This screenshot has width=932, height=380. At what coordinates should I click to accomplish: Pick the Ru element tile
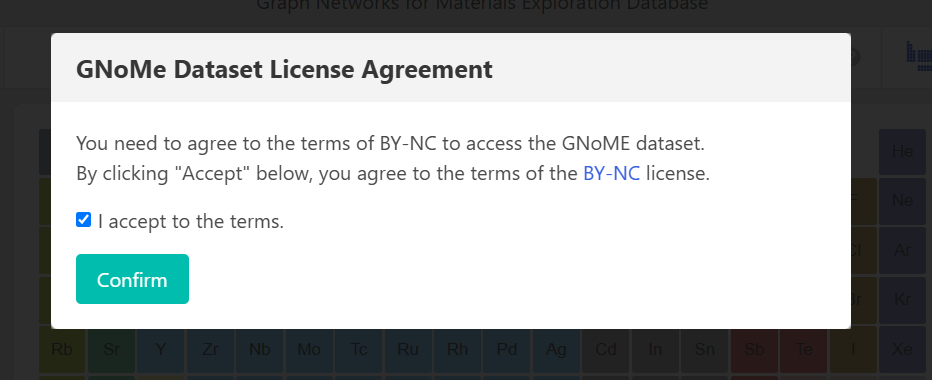408,349
